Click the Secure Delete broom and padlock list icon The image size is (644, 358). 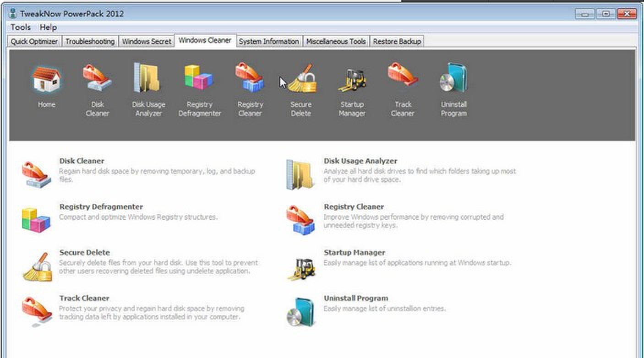(x=37, y=267)
